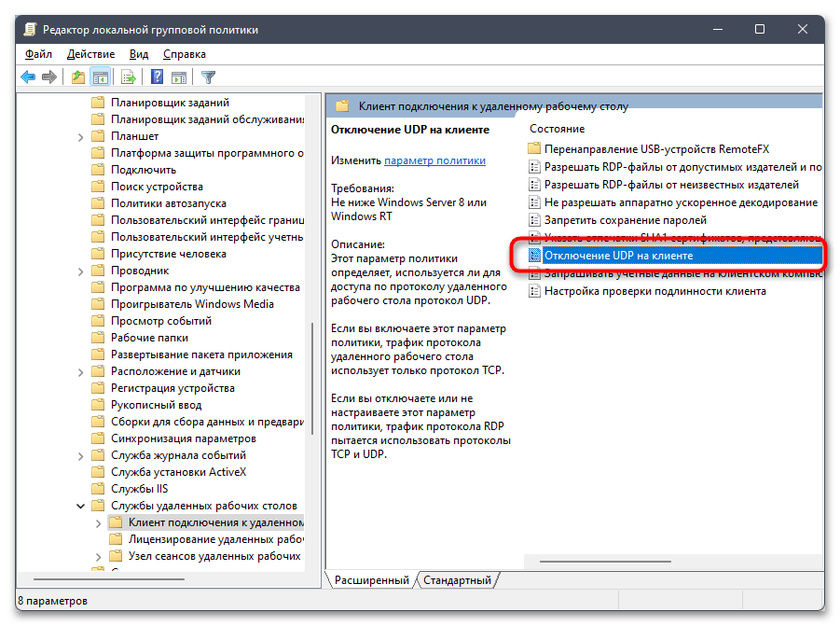Click the policy icon of Запретить сохранение паролей
This screenshot has height=626, width=840.
point(534,220)
